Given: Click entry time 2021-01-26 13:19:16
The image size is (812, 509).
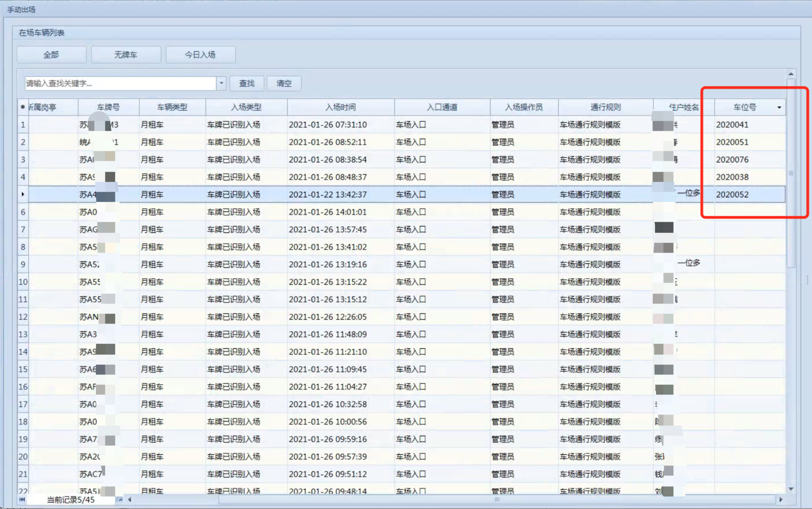Looking at the screenshot, I should pyautogui.click(x=340, y=265).
